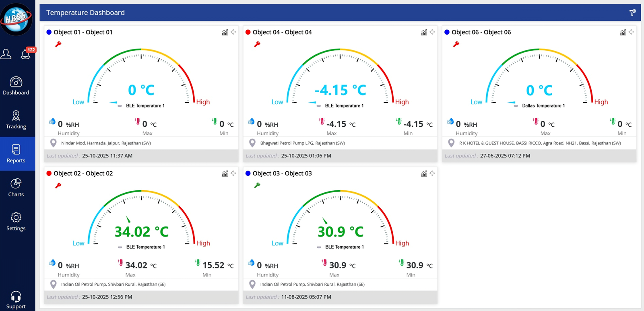This screenshot has height=311, width=644.
Task: Expand Object 04 card with move icon
Action: [432, 32]
